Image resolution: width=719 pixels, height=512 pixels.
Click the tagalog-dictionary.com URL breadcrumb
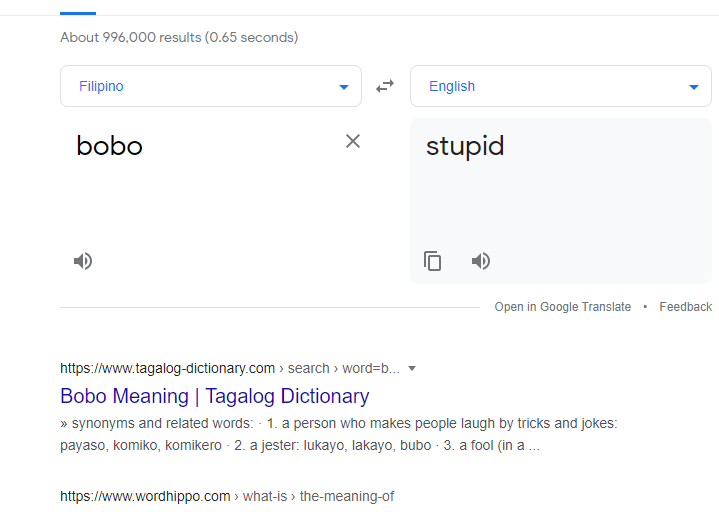coord(230,369)
